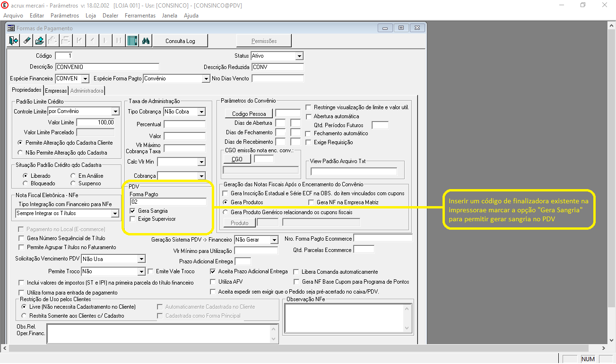This screenshot has height=364, width=616.
Task: Open the Dealer menu
Action: (111, 16)
